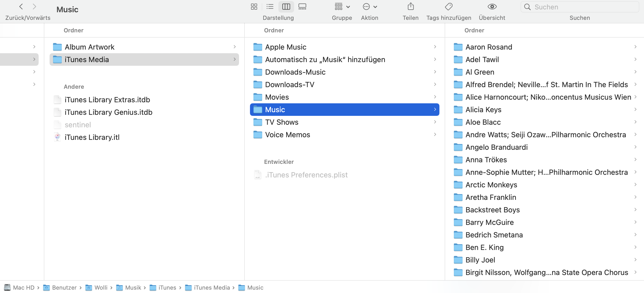Select the Album Artwork folder
Viewport: 644px width, 293px height.
pos(90,47)
